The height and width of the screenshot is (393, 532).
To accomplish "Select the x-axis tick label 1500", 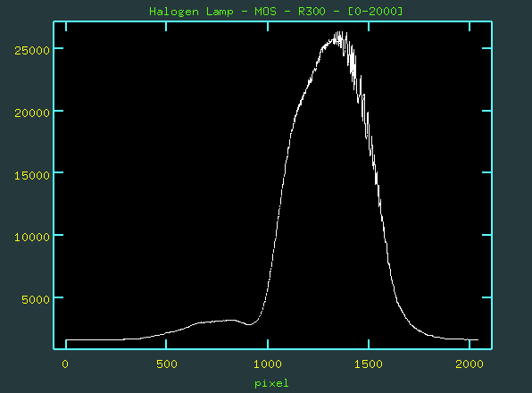I will point(369,364).
